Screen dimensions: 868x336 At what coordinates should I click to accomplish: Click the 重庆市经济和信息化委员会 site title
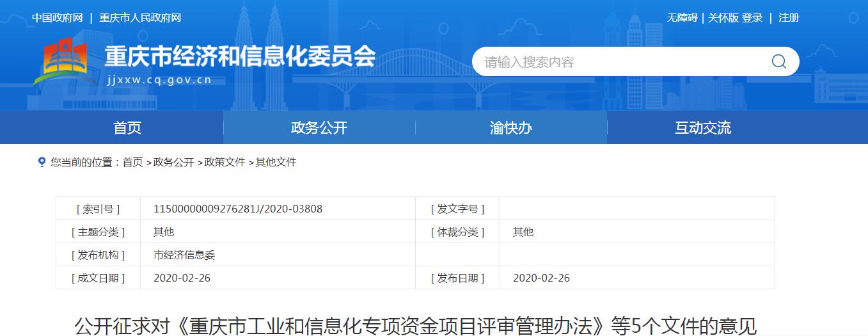[x=240, y=56]
